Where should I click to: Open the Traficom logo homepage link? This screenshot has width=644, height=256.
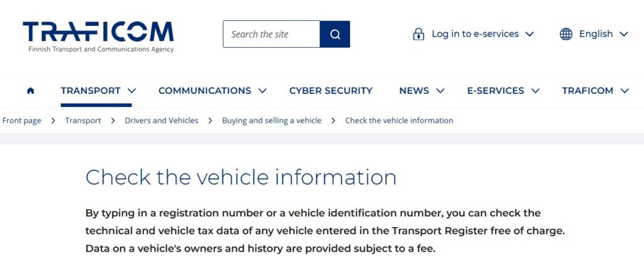(x=98, y=37)
